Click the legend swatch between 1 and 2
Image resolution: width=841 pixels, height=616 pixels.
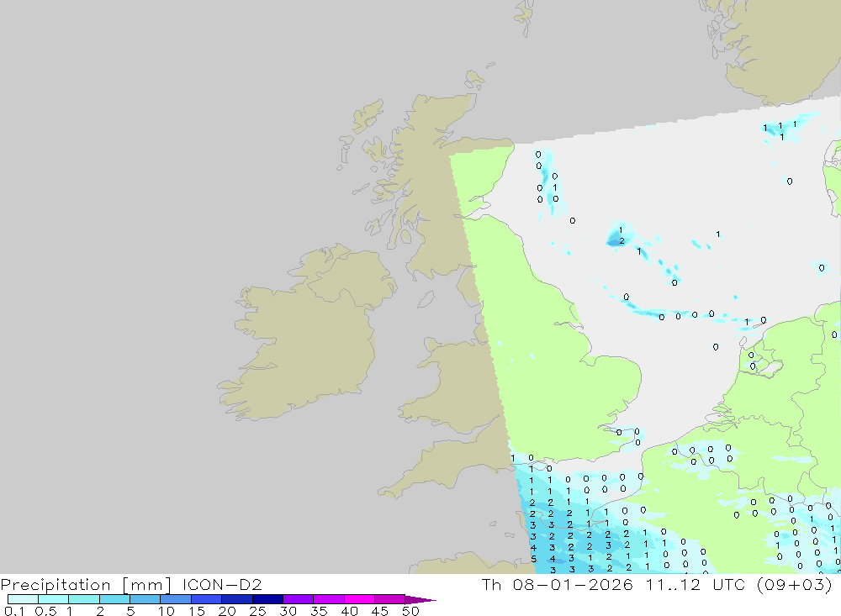(x=83, y=599)
